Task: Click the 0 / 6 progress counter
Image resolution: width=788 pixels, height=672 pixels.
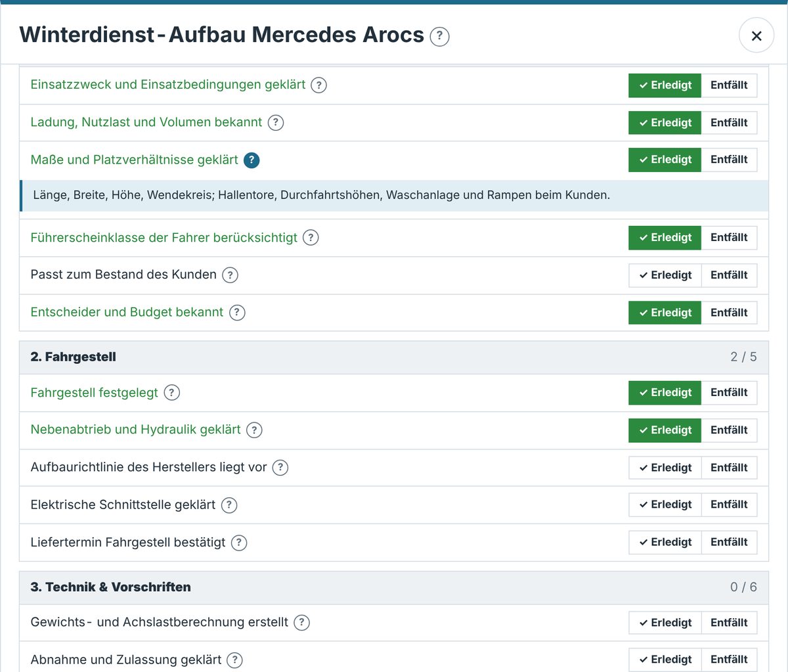Action: pos(743,587)
